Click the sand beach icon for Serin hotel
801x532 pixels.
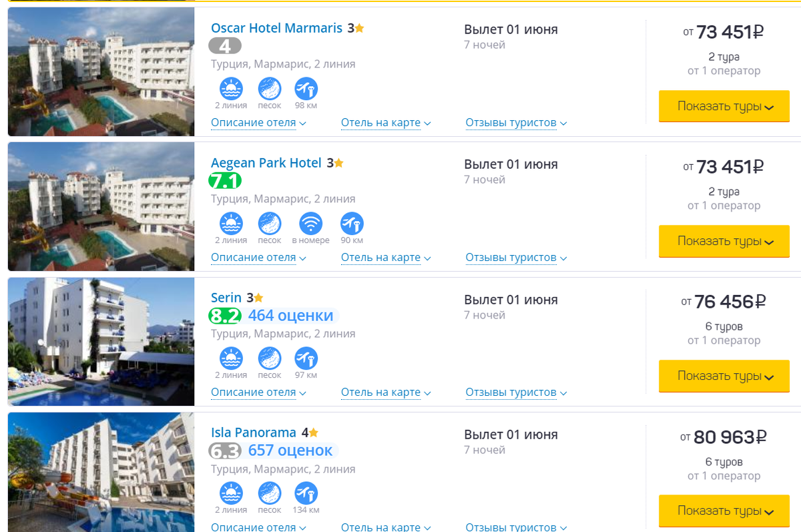click(x=270, y=358)
